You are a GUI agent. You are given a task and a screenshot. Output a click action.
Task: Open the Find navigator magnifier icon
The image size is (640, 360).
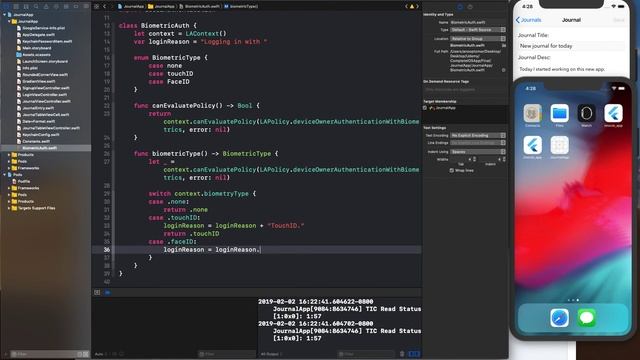coord(36,7)
